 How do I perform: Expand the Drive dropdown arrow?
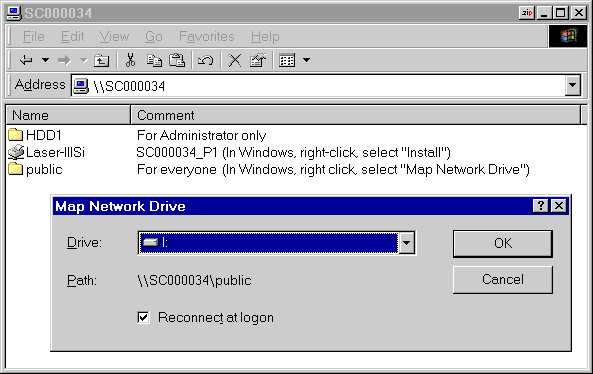coord(407,242)
